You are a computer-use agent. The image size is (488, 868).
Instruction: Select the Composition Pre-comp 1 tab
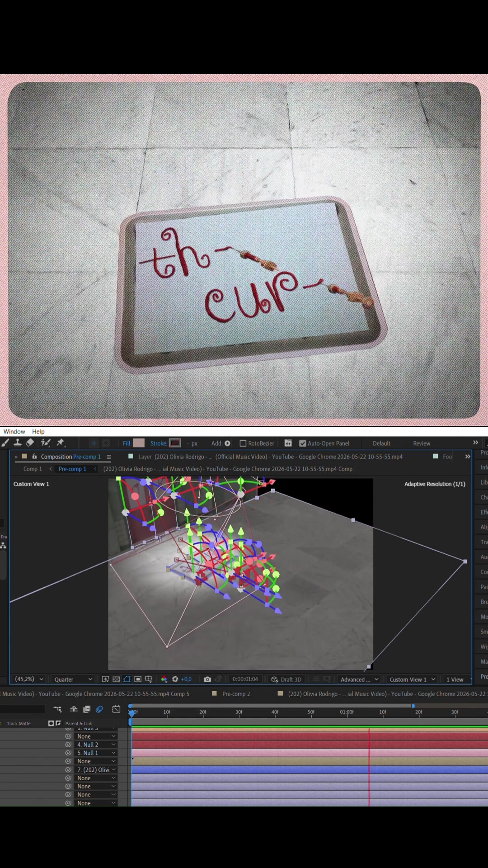coord(71,457)
